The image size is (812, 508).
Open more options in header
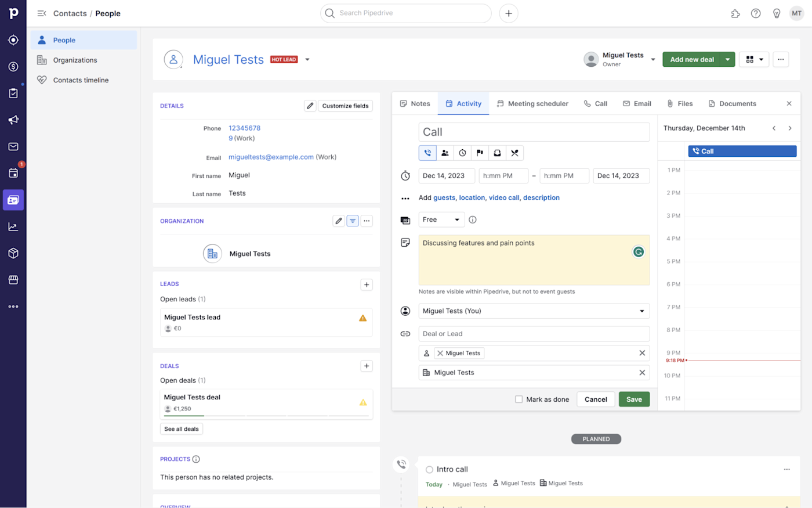tap(781, 59)
